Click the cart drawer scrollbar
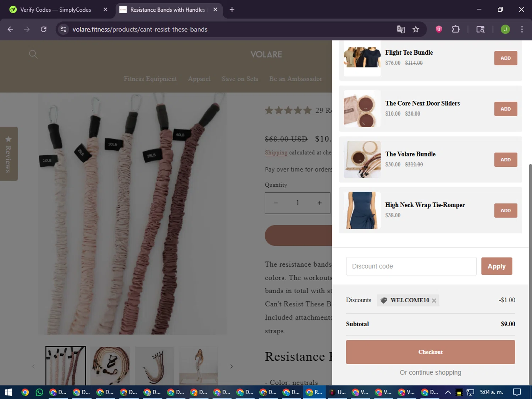532x399 pixels. [x=530, y=274]
